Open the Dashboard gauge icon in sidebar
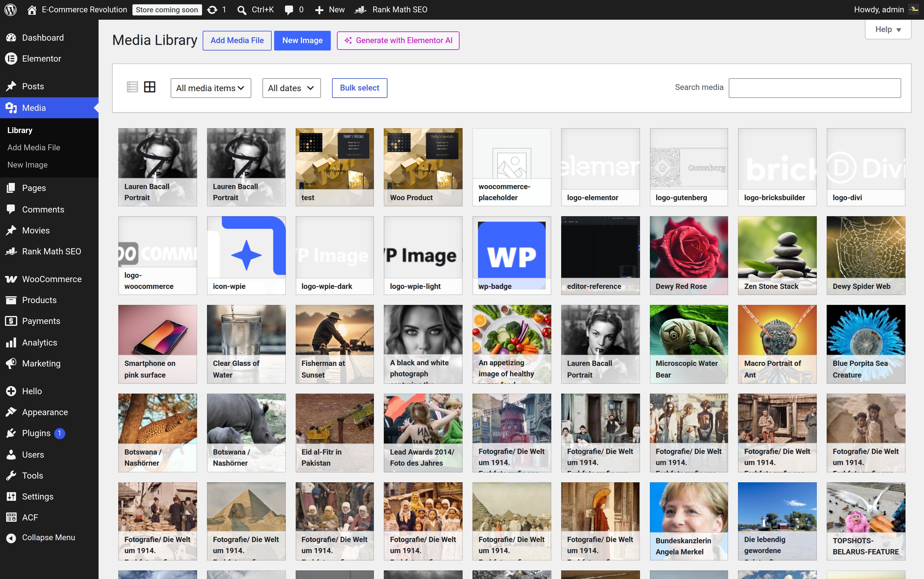Screen dimensions: 924x579 click(x=11, y=38)
